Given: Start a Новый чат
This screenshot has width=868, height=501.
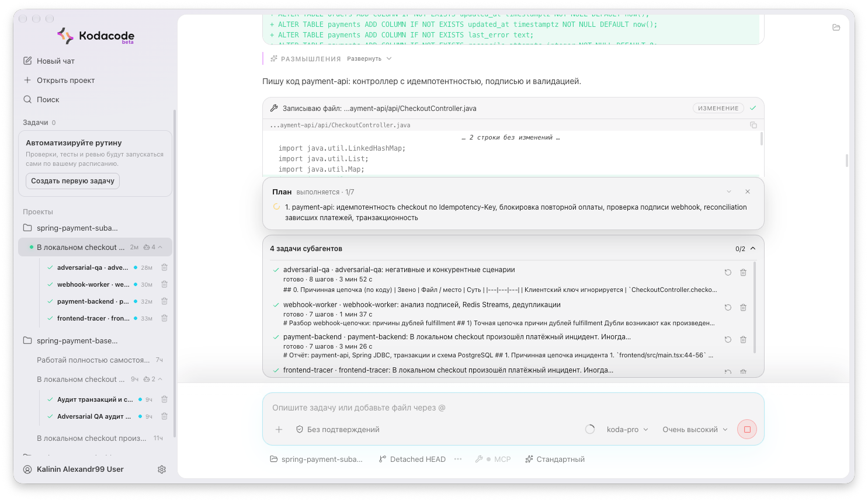Looking at the screenshot, I should (x=49, y=61).
